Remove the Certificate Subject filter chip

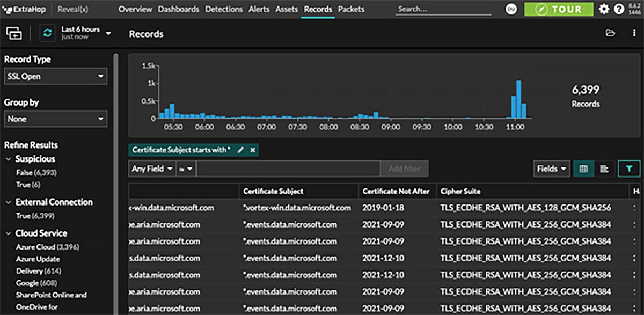coord(252,150)
